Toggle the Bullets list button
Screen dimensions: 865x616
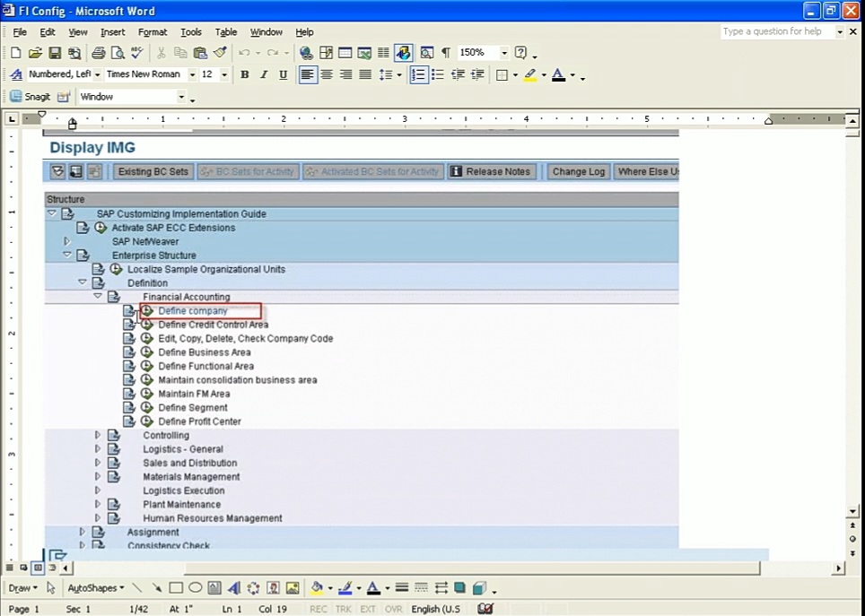pyautogui.click(x=438, y=74)
